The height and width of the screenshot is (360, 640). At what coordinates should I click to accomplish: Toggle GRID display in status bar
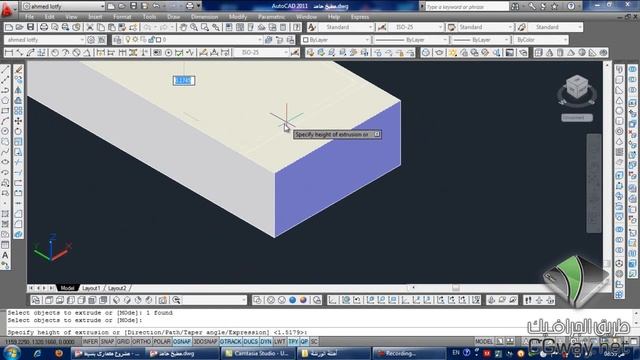coord(123,342)
